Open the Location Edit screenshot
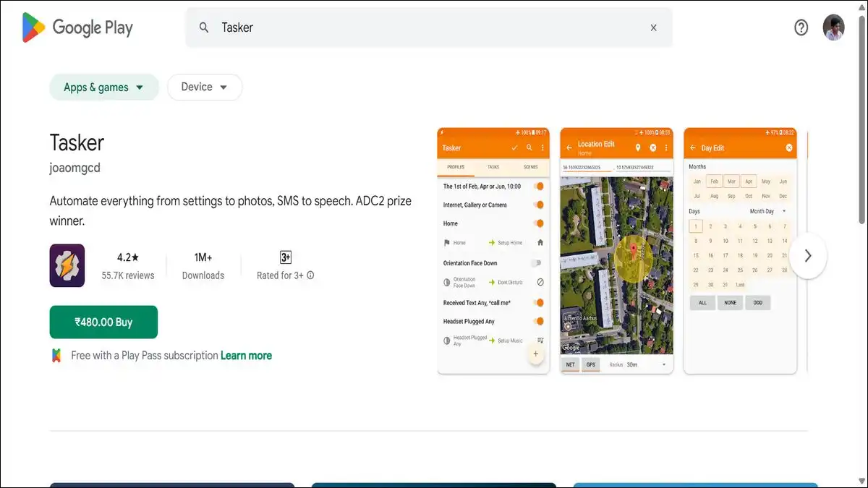 616,251
